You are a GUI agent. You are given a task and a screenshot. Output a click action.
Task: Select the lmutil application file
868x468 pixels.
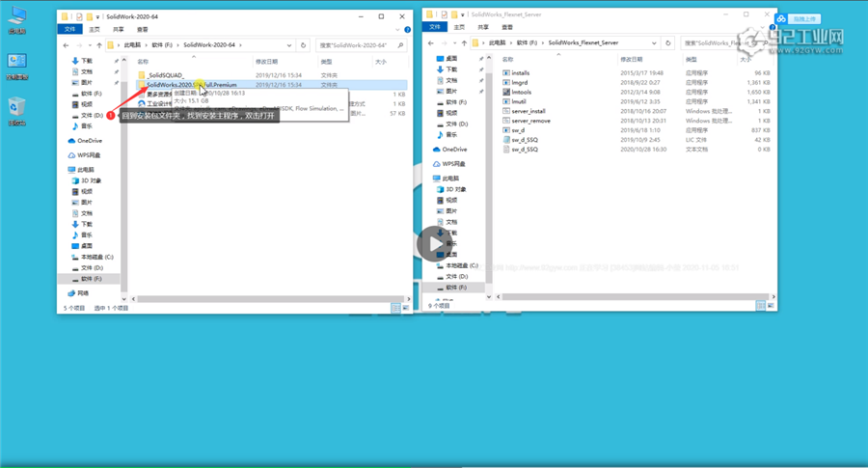click(x=514, y=101)
